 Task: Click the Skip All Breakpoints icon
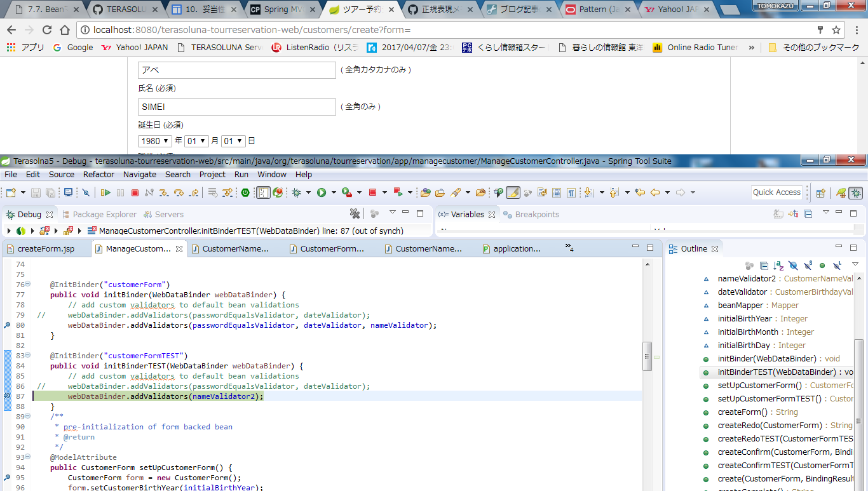pyautogui.click(x=86, y=192)
